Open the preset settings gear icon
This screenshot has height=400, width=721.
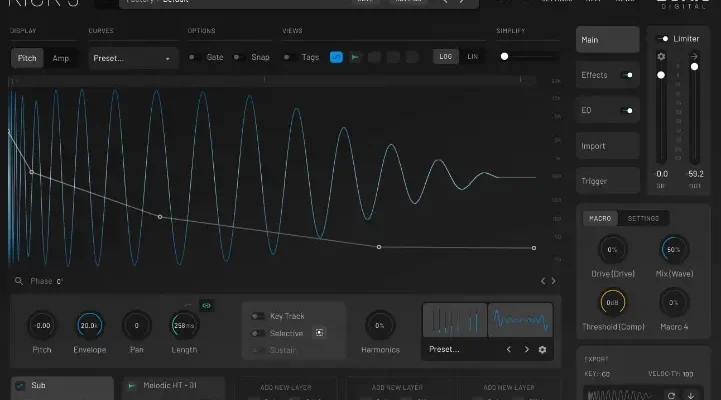(x=543, y=350)
